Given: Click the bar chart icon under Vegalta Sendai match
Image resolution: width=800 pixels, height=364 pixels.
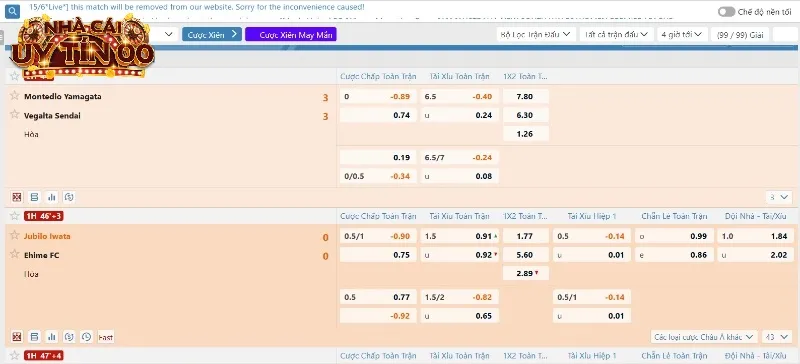Looking at the screenshot, I should [x=52, y=197].
